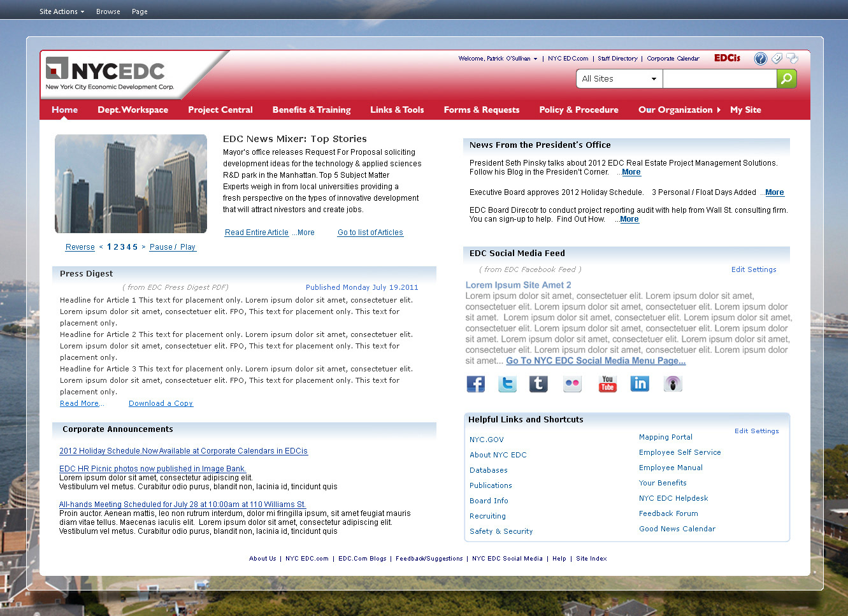Click Lorem Ipsum Site Amet 2 heading
The width and height of the screenshot is (848, 616).
pos(518,285)
